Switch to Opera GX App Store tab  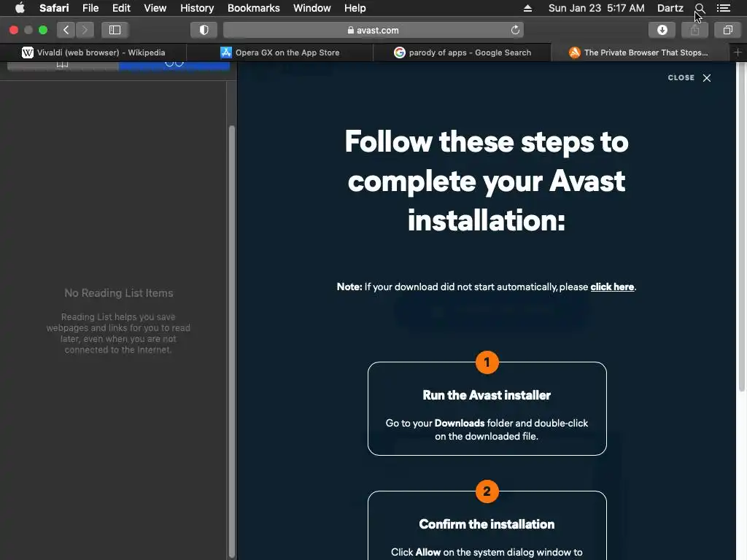tap(279, 52)
